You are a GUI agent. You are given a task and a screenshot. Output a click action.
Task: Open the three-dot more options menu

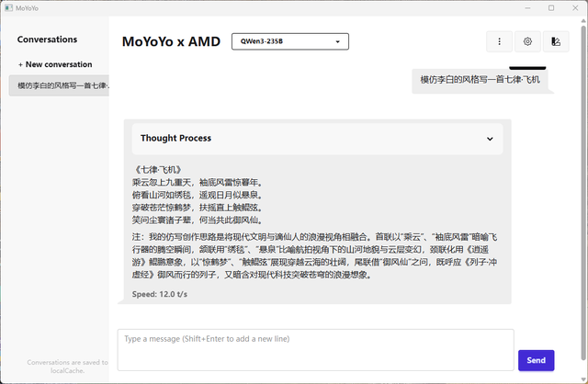pos(499,41)
